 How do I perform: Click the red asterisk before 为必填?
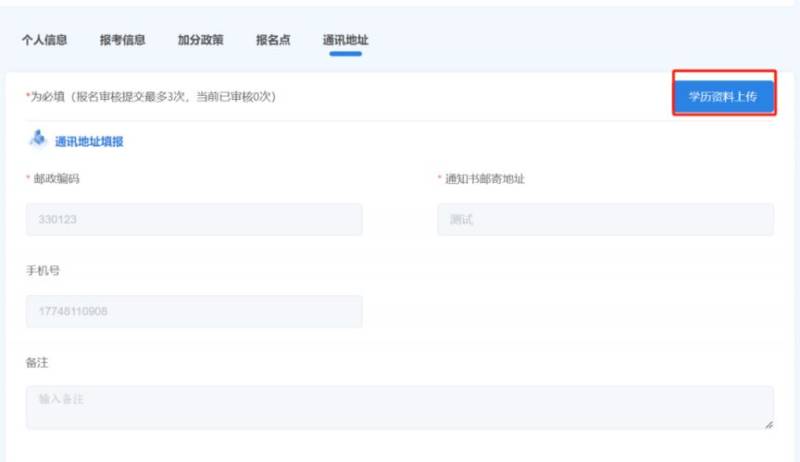coord(27,96)
